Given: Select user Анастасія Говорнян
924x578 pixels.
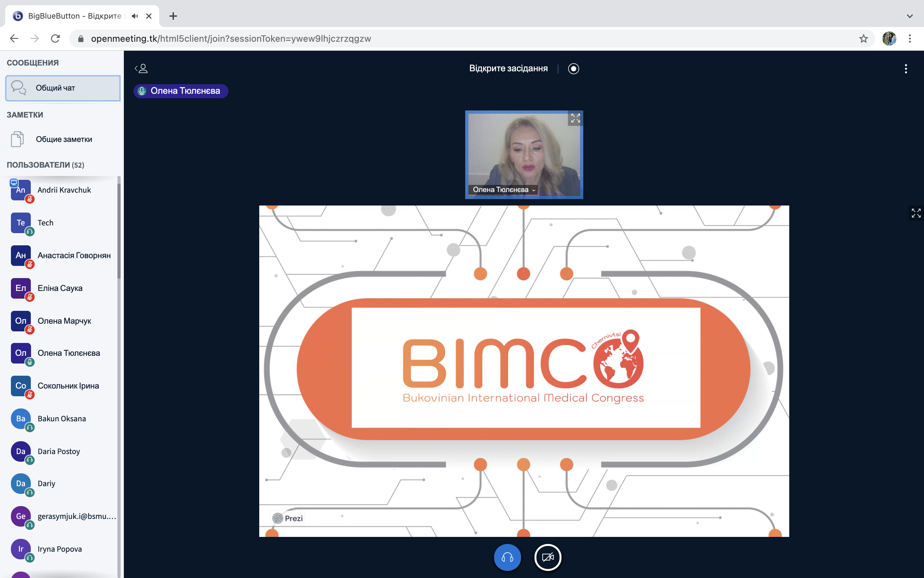Looking at the screenshot, I should (x=63, y=255).
